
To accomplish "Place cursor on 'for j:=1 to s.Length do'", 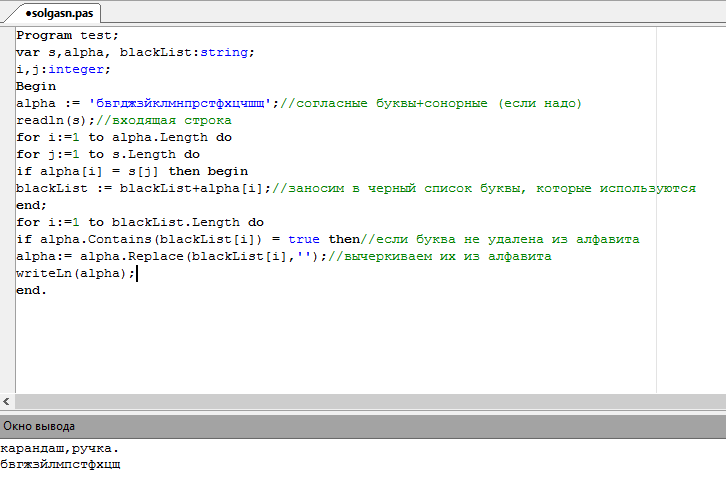I will tap(108, 155).
